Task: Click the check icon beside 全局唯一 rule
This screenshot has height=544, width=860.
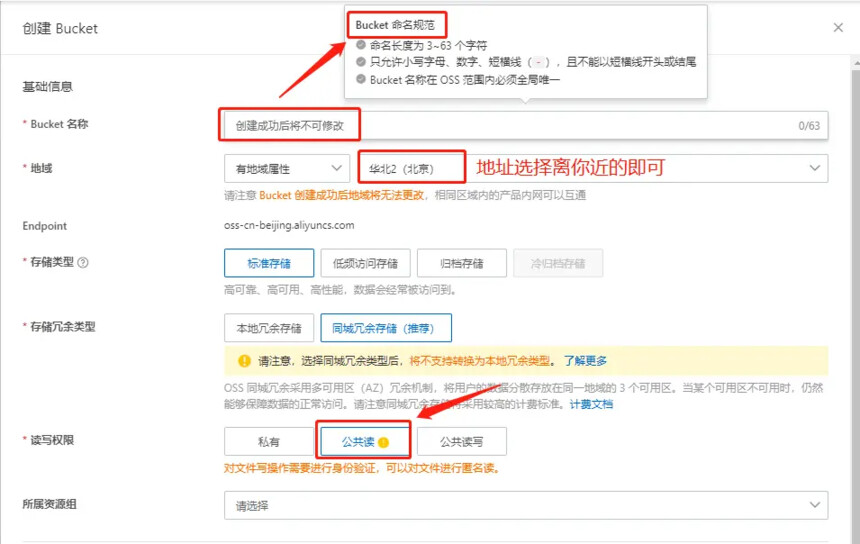Action: pyautogui.click(x=361, y=80)
